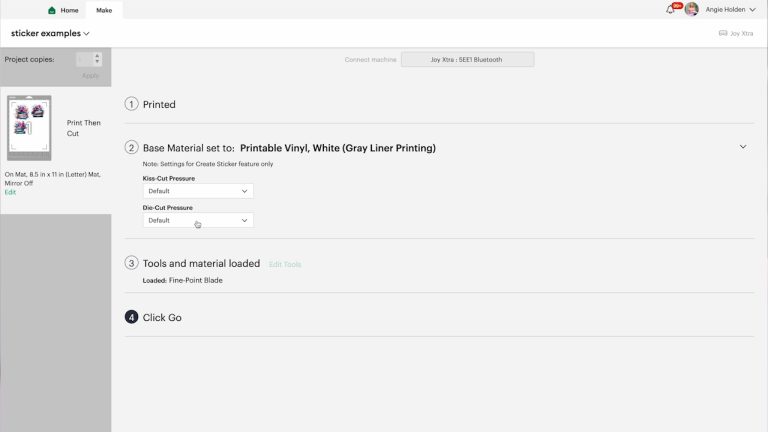The width and height of the screenshot is (768, 432).
Task: Click the step 1 Printed circle
Action: click(131, 104)
